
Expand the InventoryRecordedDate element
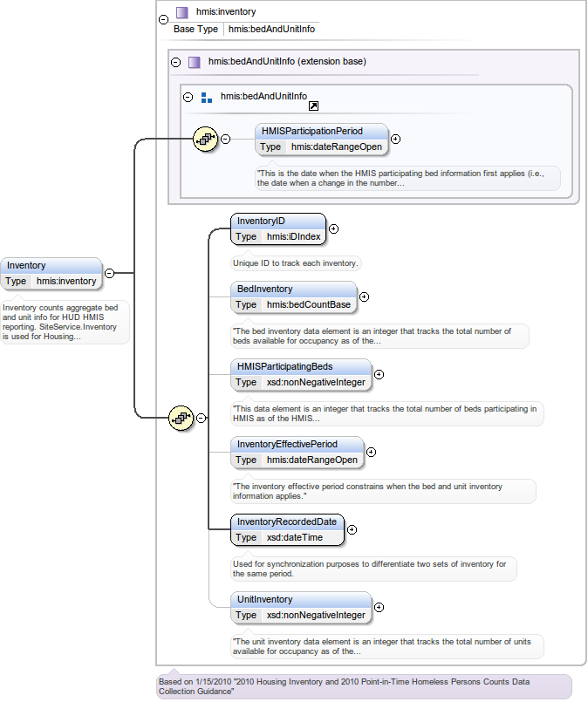click(x=352, y=529)
